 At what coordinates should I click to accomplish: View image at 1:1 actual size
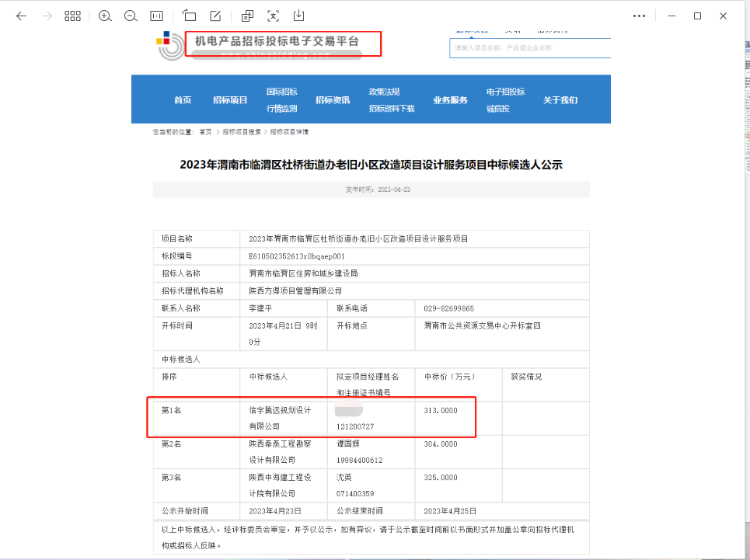(x=156, y=16)
